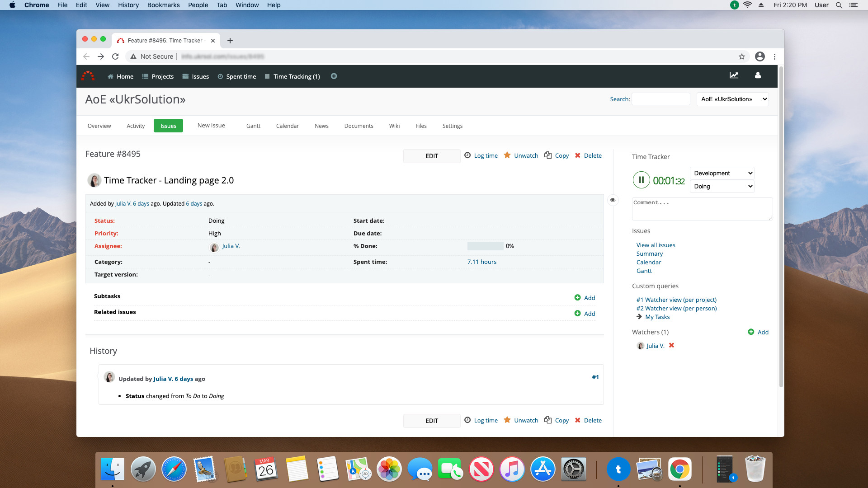Viewport: 868px width, 488px height.
Task: Open the AoE «UkrSolution» project dropdown
Action: tap(732, 99)
